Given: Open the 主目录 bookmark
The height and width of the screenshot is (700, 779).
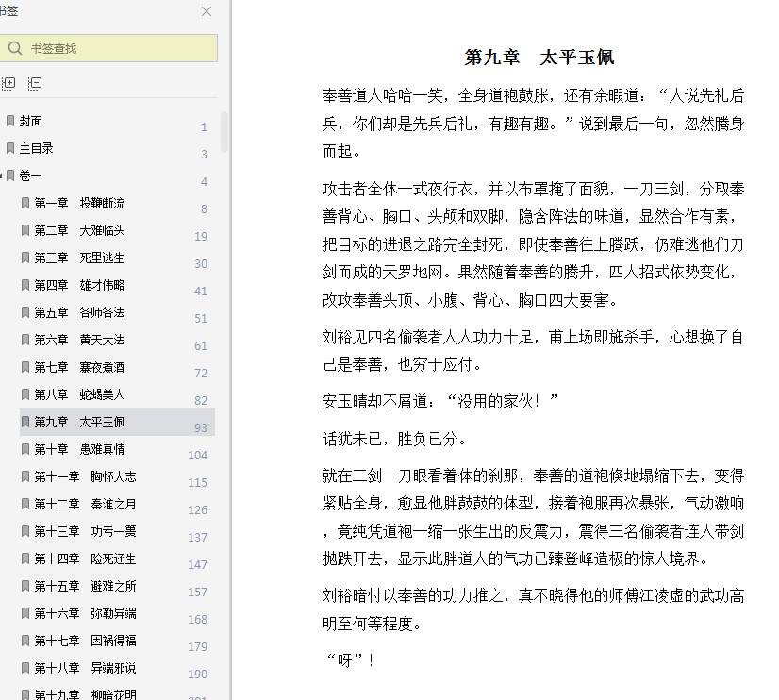Looking at the screenshot, I should tap(36, 148).
